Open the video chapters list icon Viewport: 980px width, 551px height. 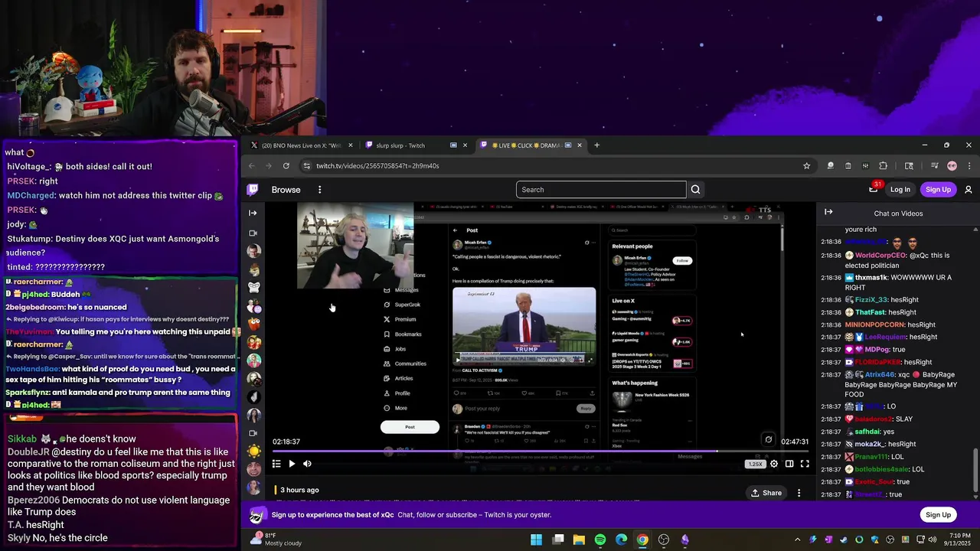tap(276, 464)
